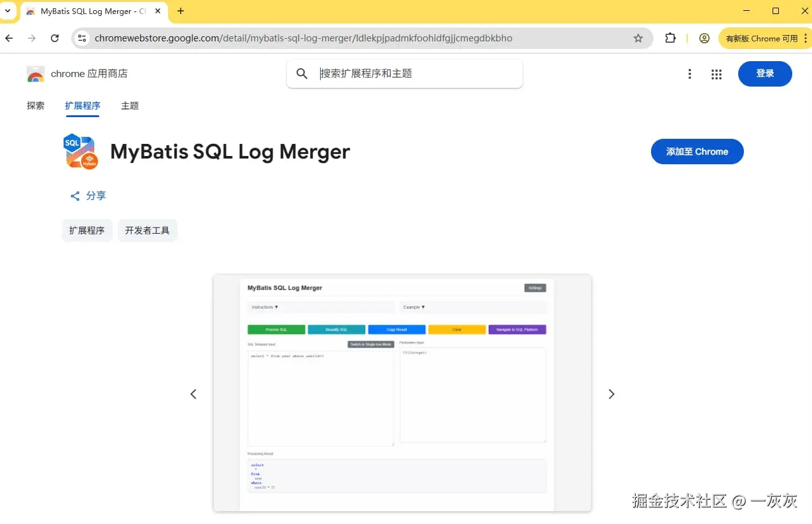Screen dimensions: 812x524
Task: Open the Google apps grid icon
Action: [x=717, y=74]
